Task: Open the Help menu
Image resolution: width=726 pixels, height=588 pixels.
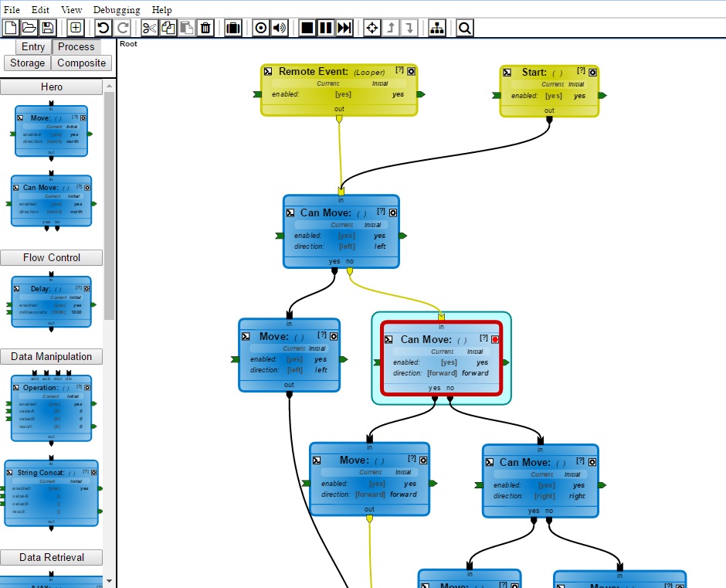Action: [x=161, y=10]
